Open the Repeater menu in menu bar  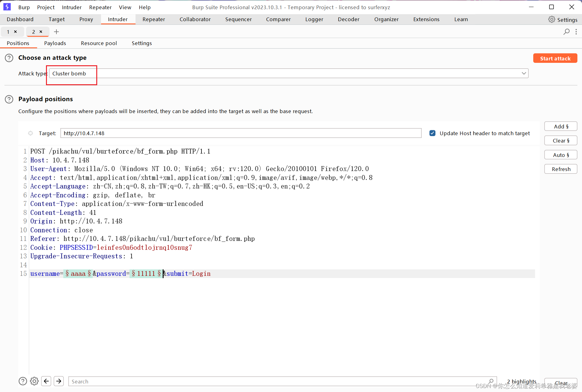click(100, 7)
